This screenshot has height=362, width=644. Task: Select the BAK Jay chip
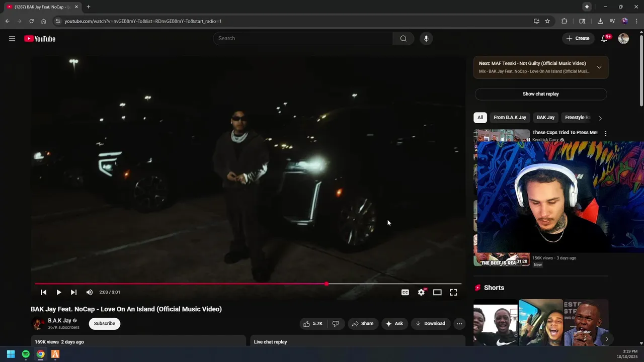tap(545, 118)
